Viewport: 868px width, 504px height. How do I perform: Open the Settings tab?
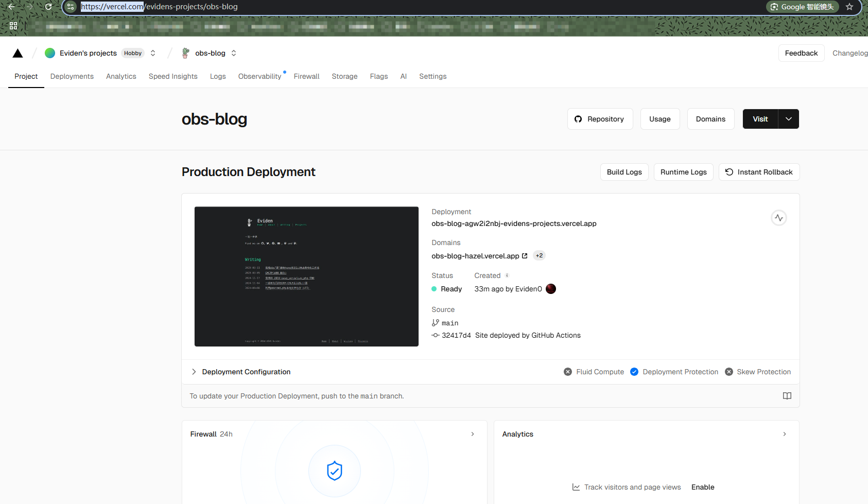[x=433, y=76]
